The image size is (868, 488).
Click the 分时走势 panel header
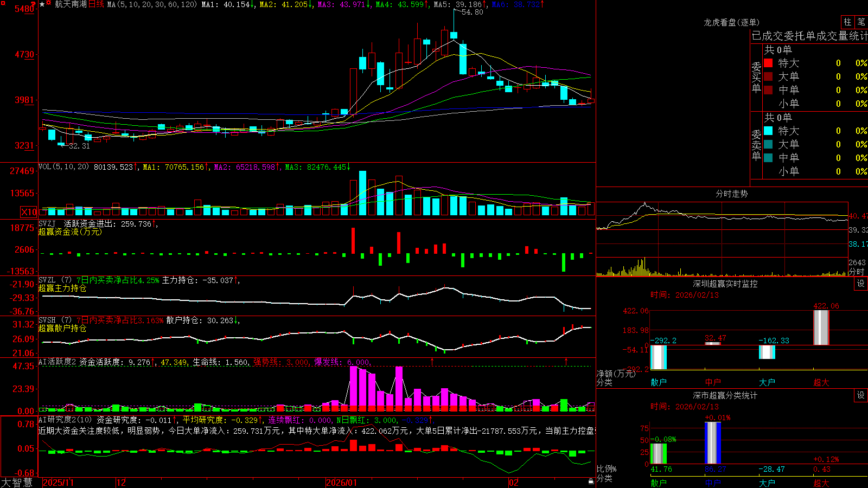[x=731, y=194]
